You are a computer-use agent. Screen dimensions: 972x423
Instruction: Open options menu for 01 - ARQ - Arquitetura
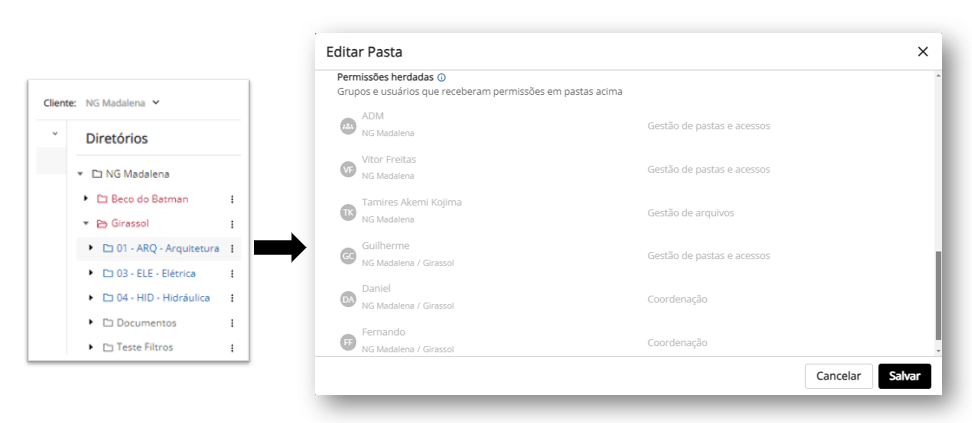tap(232, 249)
